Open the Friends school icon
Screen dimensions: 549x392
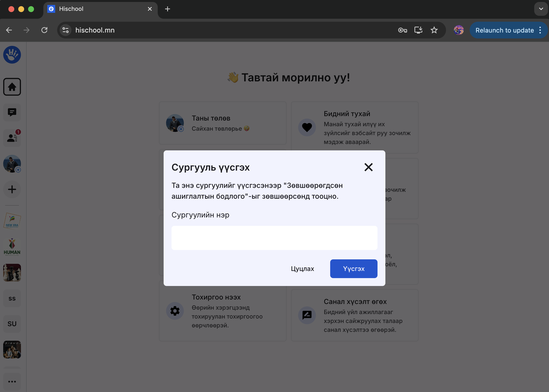(12, 349)
